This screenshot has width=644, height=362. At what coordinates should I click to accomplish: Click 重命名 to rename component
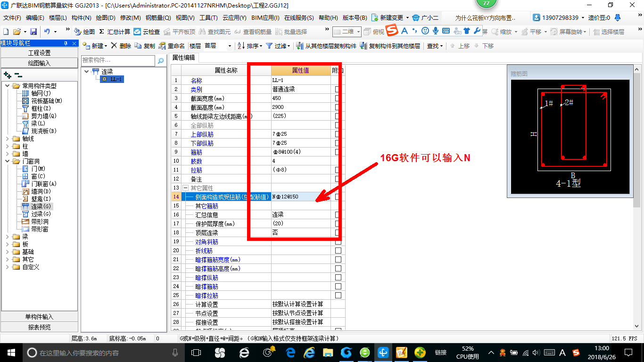(172, 46)
